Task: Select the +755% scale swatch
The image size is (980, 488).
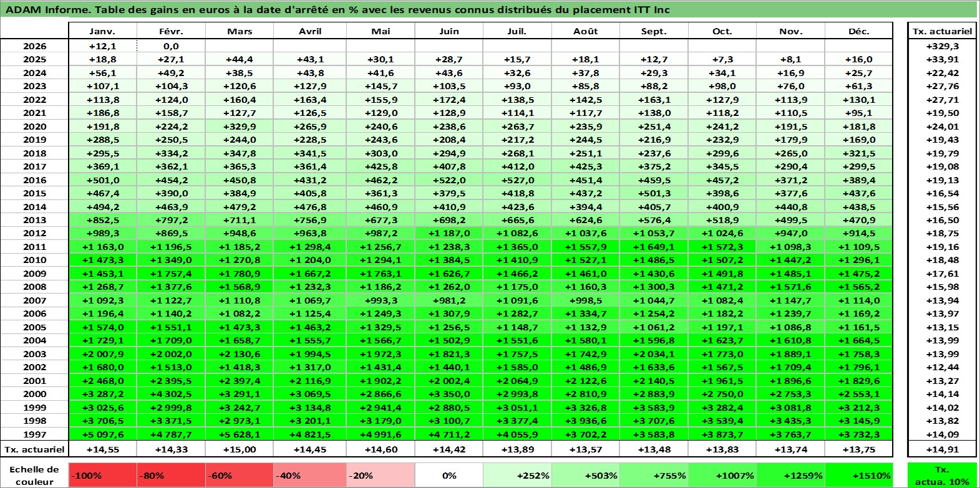Action: (654, 476)
